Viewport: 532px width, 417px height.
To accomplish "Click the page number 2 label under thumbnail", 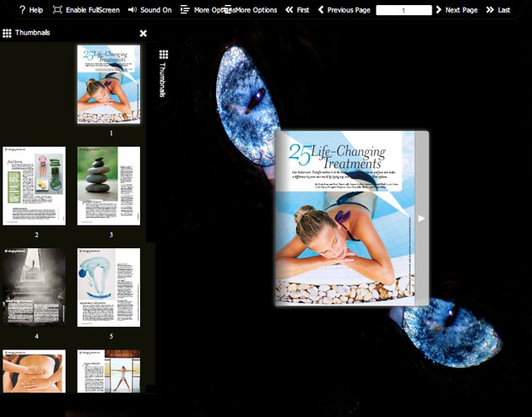I will (36, 235).
